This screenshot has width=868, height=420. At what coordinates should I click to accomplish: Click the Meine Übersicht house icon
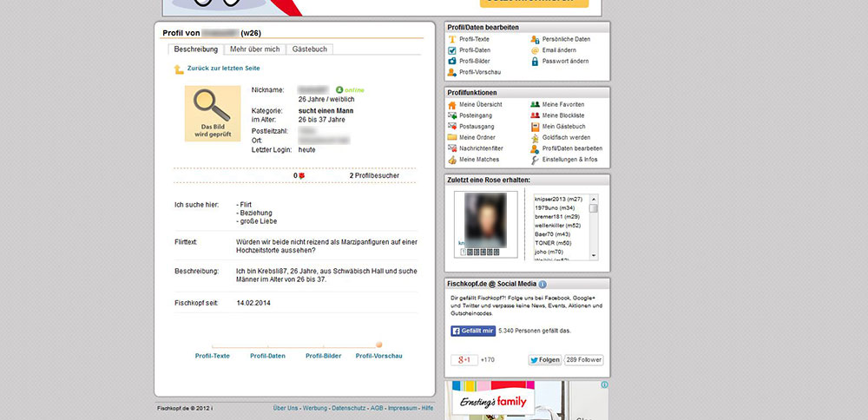tap(451, 104)
